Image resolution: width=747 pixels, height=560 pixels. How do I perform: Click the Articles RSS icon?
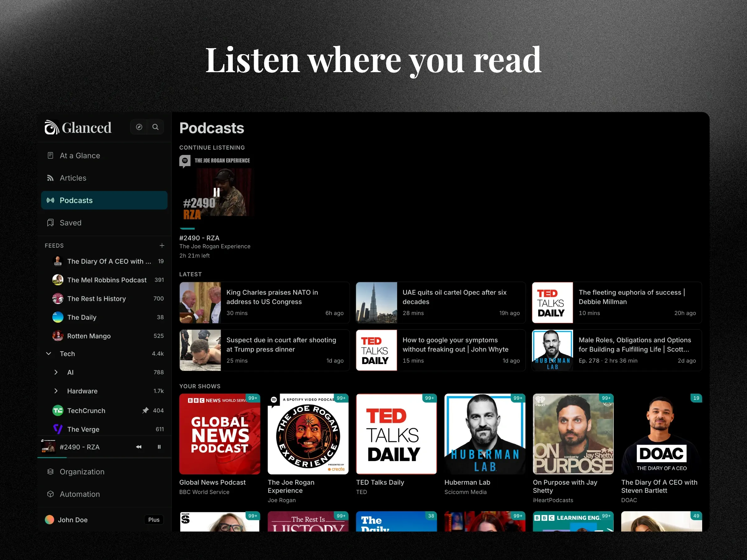(x=50, y=178)
